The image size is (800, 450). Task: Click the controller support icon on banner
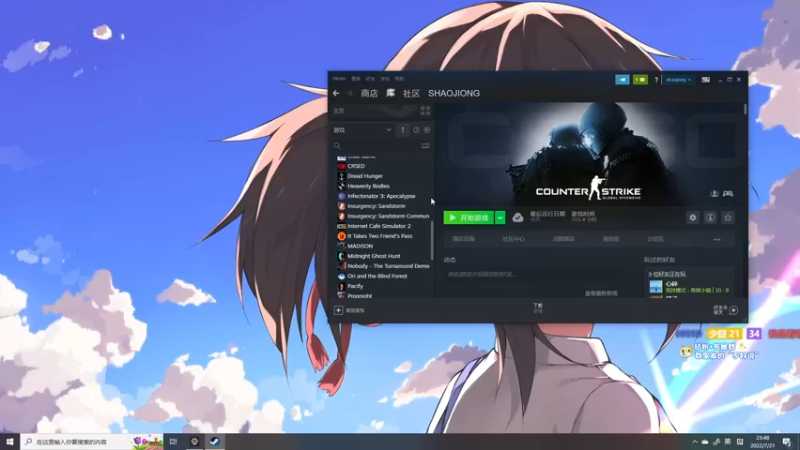[728, 193]
